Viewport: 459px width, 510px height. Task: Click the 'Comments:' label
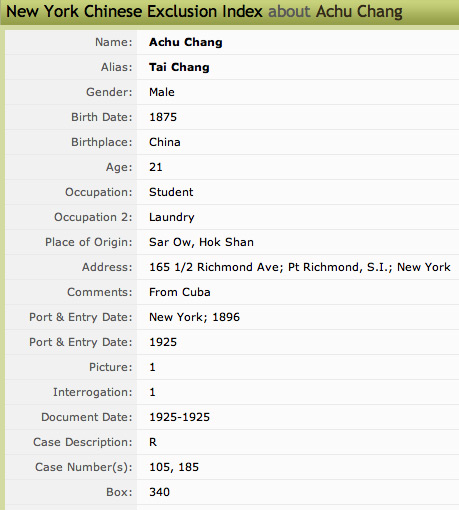100,292
